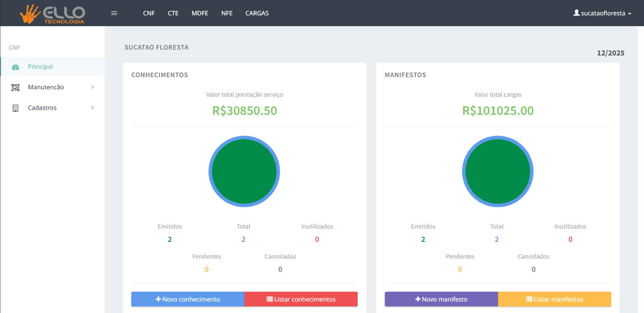Click the Principal dashboard gauge icon
The width and height of the screenshot is (644, 313).
point(15,67)
